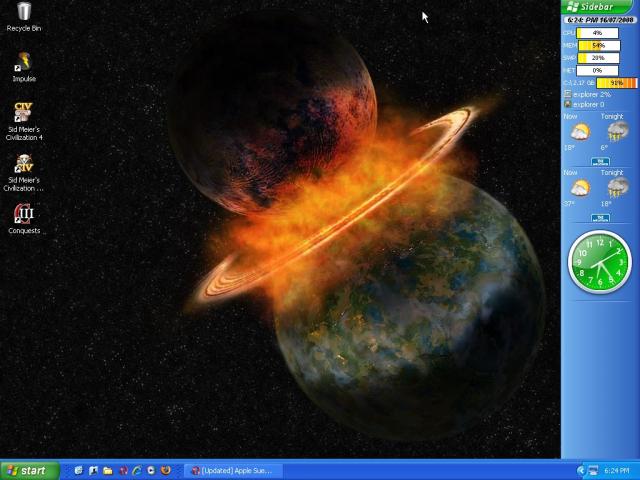
Task: Select the Conquests desktop shortcut
Action: click(24, 219)
